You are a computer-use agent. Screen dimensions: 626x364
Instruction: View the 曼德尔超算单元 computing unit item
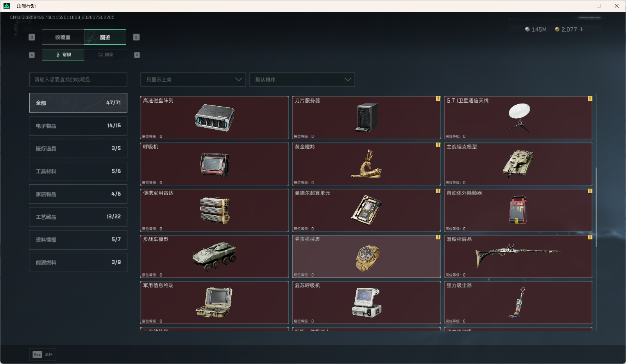tap(366, 210)
